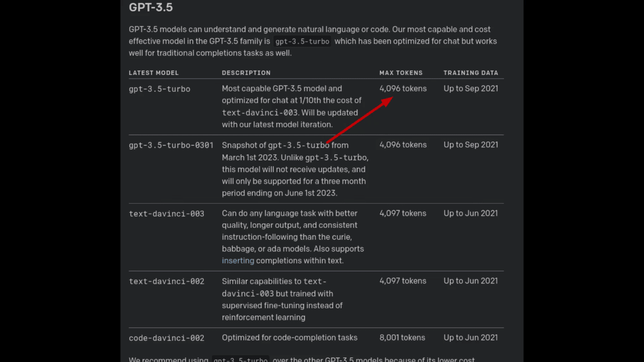This screenshot has height=362, width=644.
Task: Click the inline gpt-3.5-turbo code badge in the intro
Action: [302, 41]
